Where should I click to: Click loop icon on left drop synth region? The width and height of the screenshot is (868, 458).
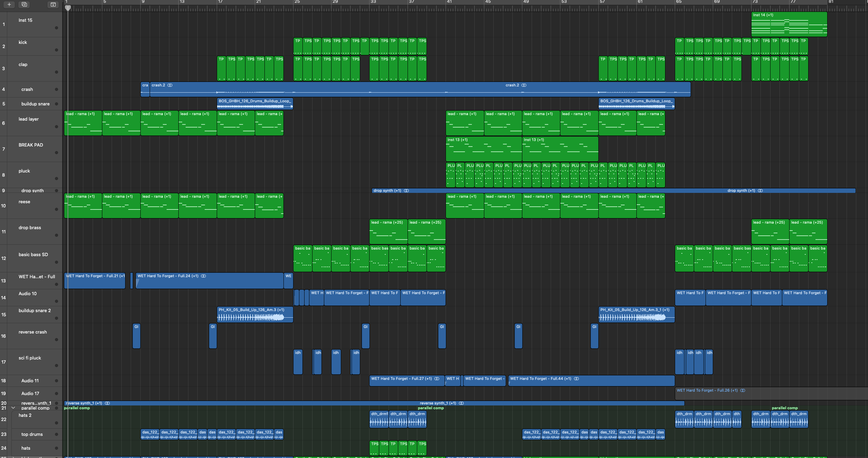coord(407,191)
